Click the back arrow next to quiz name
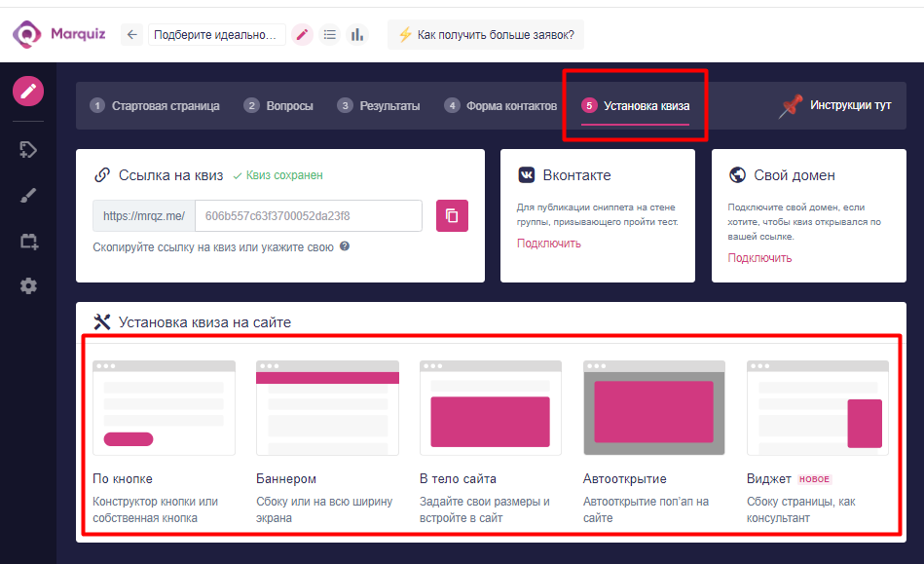This screenshot has width=924, height=564. (132, 35)
